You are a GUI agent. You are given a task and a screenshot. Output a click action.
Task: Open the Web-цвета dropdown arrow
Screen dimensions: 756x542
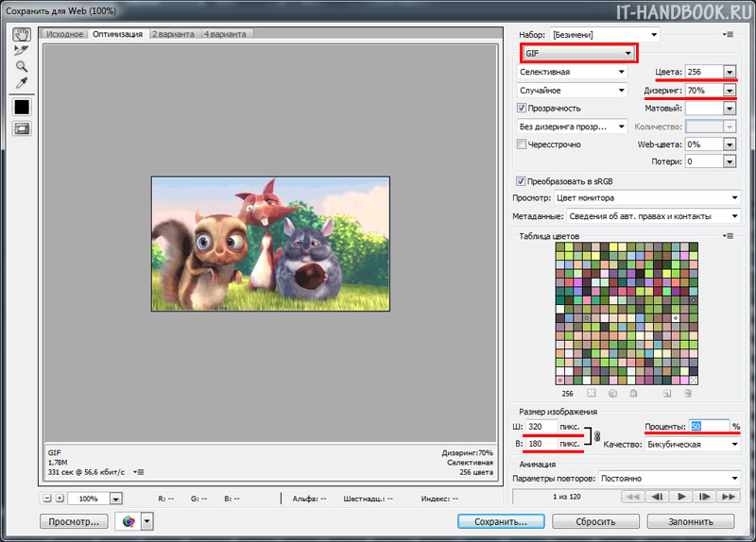click(730, 144)
